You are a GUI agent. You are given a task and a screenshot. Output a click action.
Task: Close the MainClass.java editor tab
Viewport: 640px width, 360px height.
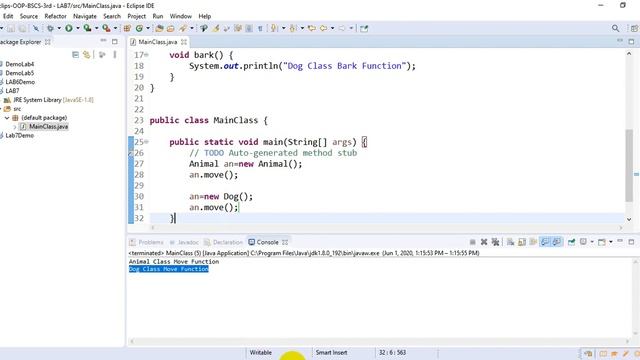click(x=184, y=42)
